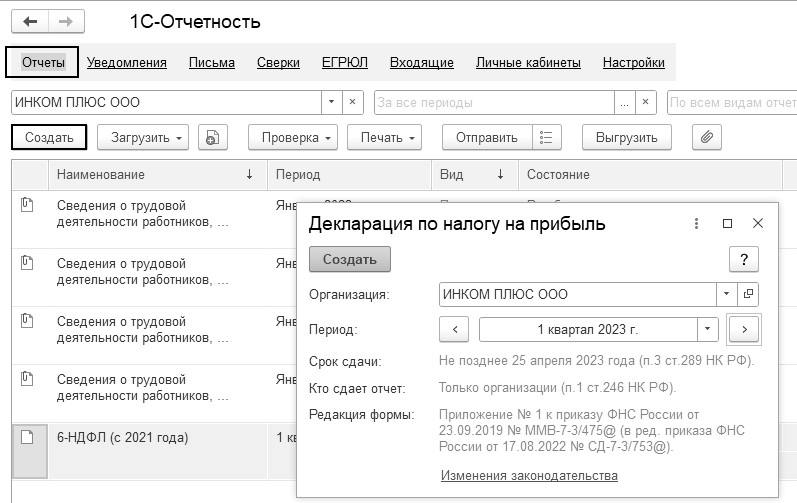
Task: Select the second Сведения о трудовой деятельности row
Action: tap(155, 277)
